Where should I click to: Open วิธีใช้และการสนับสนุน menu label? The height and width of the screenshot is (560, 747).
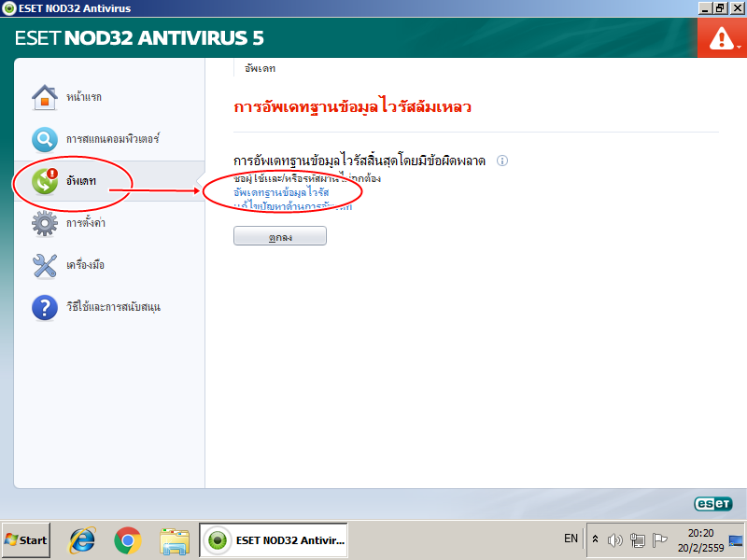click(113, 307)
